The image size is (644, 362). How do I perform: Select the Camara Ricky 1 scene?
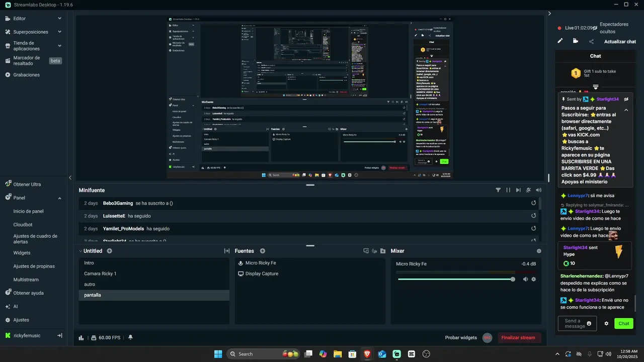point(154,274)
